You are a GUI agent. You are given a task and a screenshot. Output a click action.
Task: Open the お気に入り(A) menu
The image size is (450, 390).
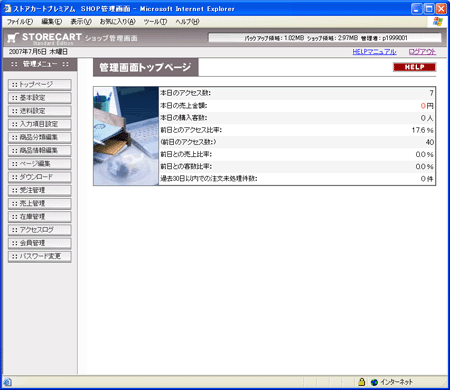pyautogui.click(x=117, y=22)
